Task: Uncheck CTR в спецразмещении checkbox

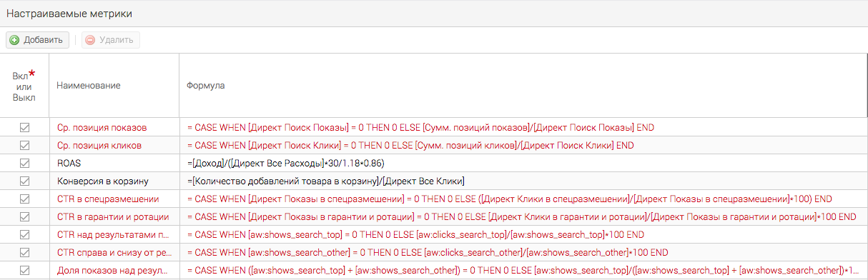Action: tap(24, 199)
